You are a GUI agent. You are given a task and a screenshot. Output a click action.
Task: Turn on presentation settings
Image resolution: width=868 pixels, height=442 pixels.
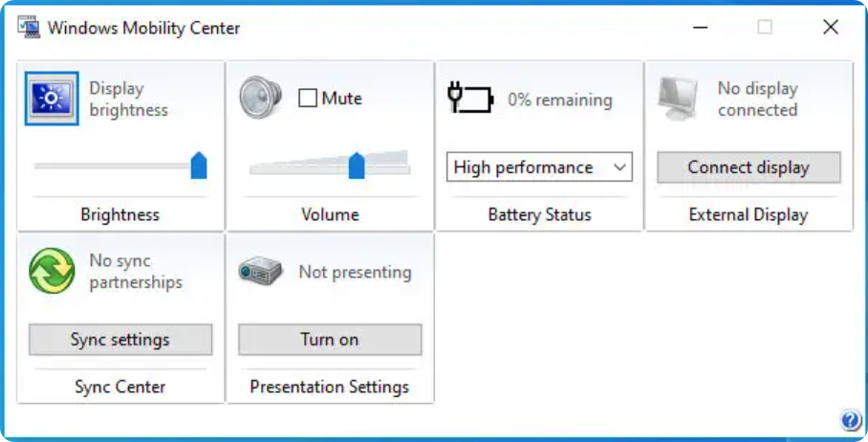click(330, 340)
